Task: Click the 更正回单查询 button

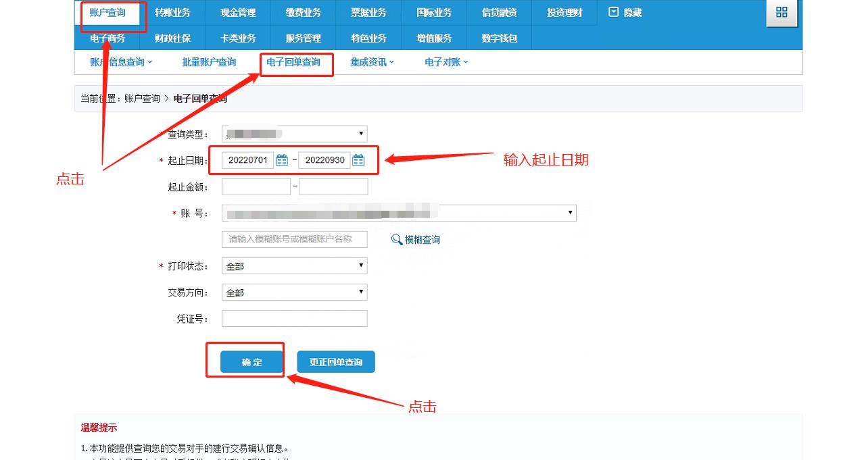Action: 335,361
